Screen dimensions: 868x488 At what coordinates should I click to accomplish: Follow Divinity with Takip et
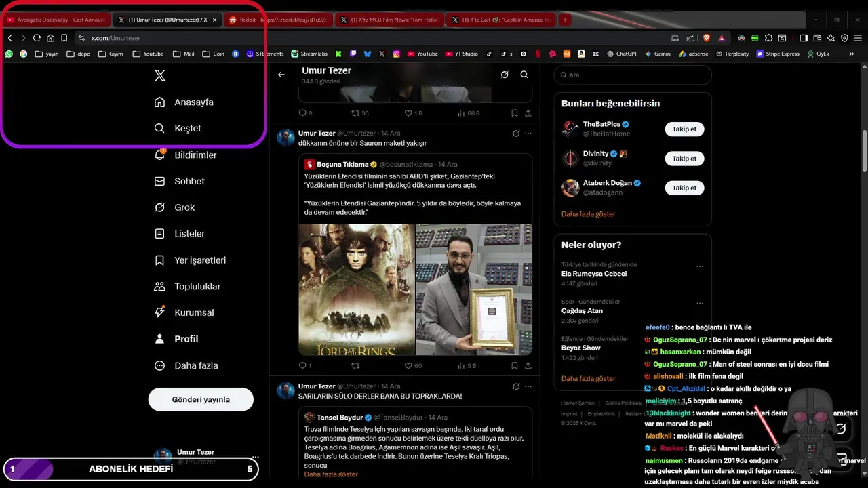click(x=684, y=158)
